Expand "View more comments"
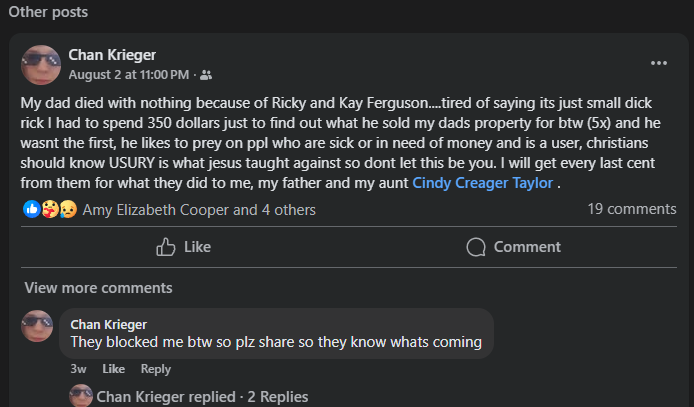 tap(98, 288)
